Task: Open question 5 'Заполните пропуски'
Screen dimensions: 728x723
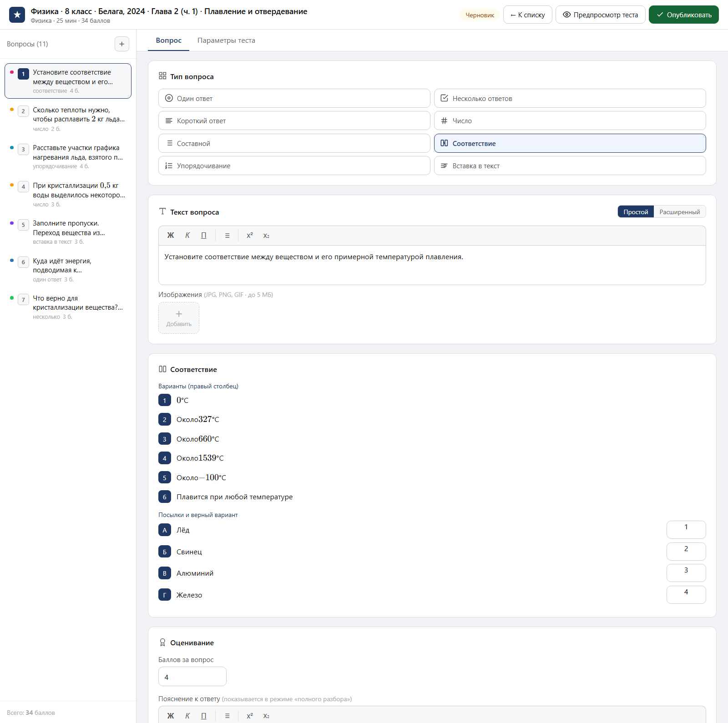Action: (68, 232)
